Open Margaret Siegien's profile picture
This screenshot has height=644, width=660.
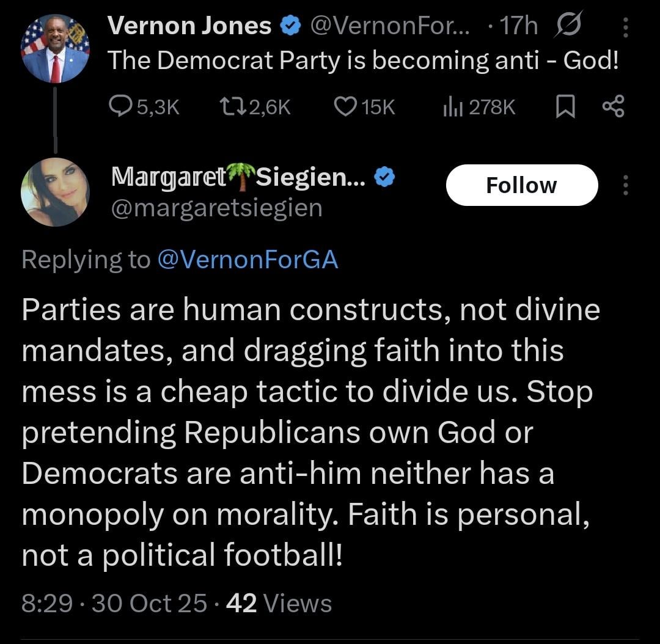pyautogui.click(x=55, y=192)
